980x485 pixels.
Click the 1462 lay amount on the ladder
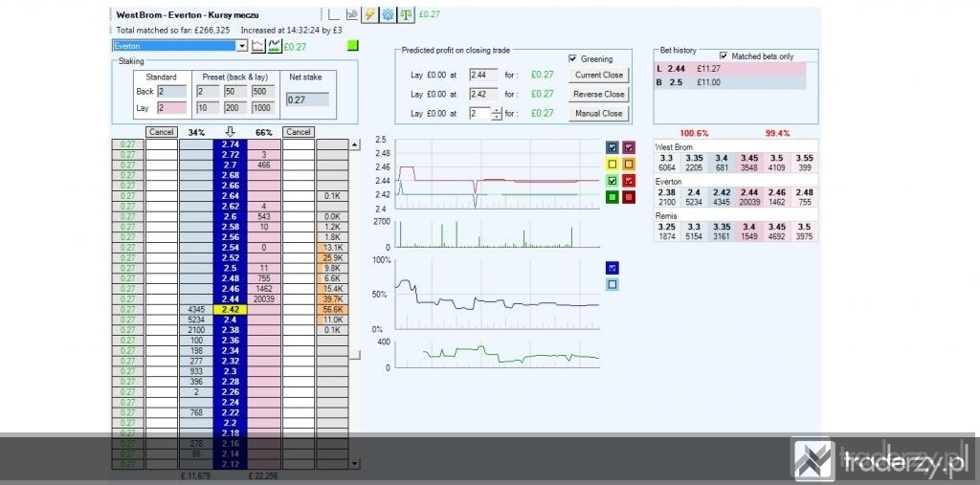coord(264,289)
